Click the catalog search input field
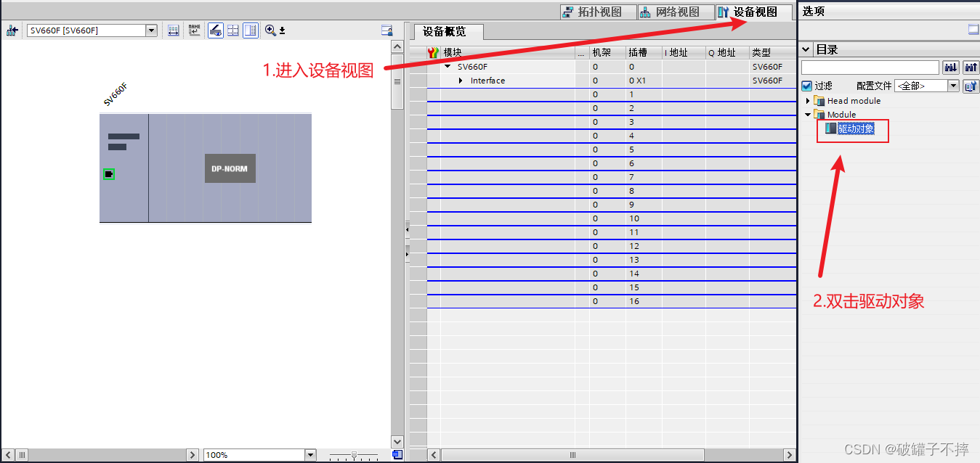 (870, 67)
